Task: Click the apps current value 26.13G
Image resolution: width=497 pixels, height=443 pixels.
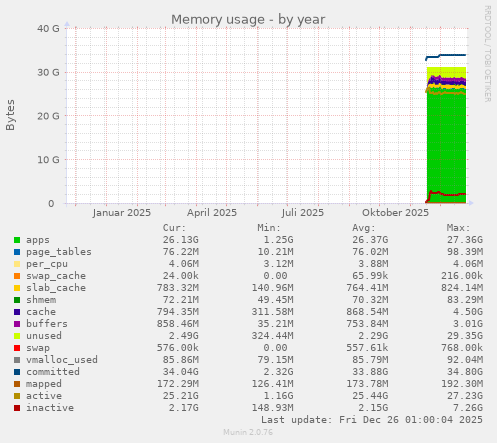Action: 181,240
